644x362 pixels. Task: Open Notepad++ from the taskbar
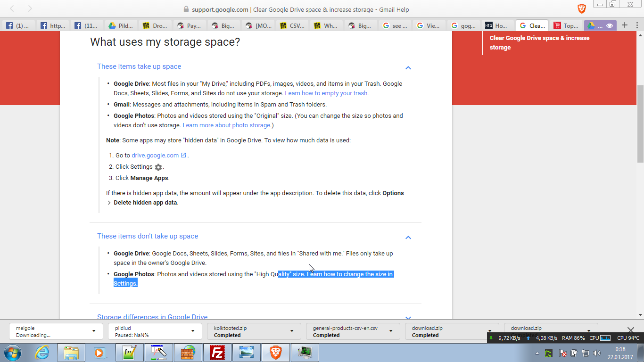[130, 353]
